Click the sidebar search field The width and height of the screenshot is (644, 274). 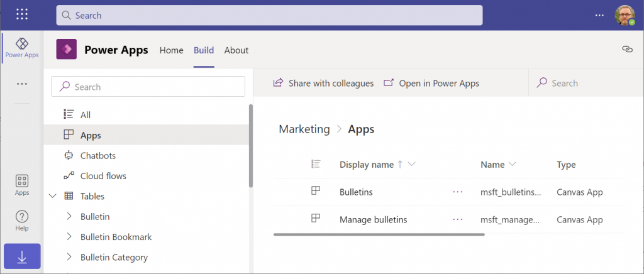(x=148, y=87)
